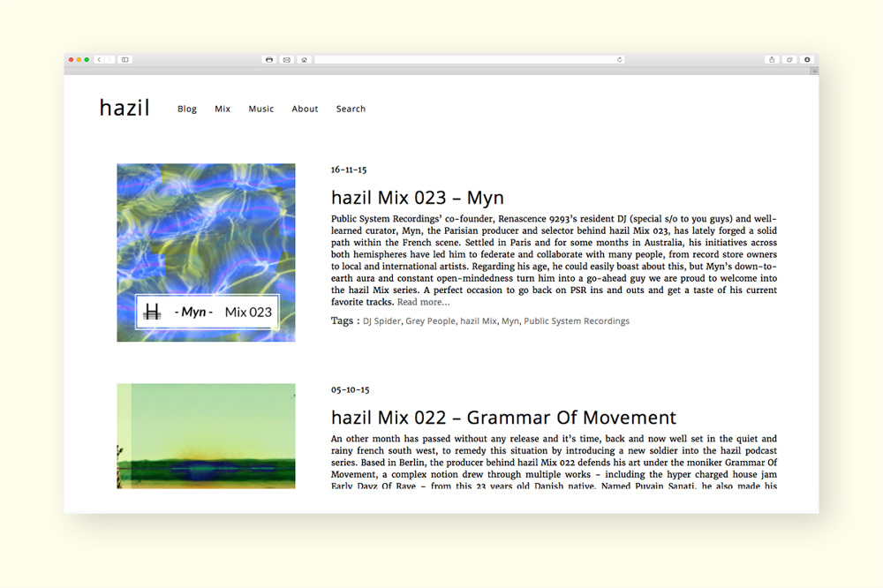Click the hazil site logo

pos(125,108)
